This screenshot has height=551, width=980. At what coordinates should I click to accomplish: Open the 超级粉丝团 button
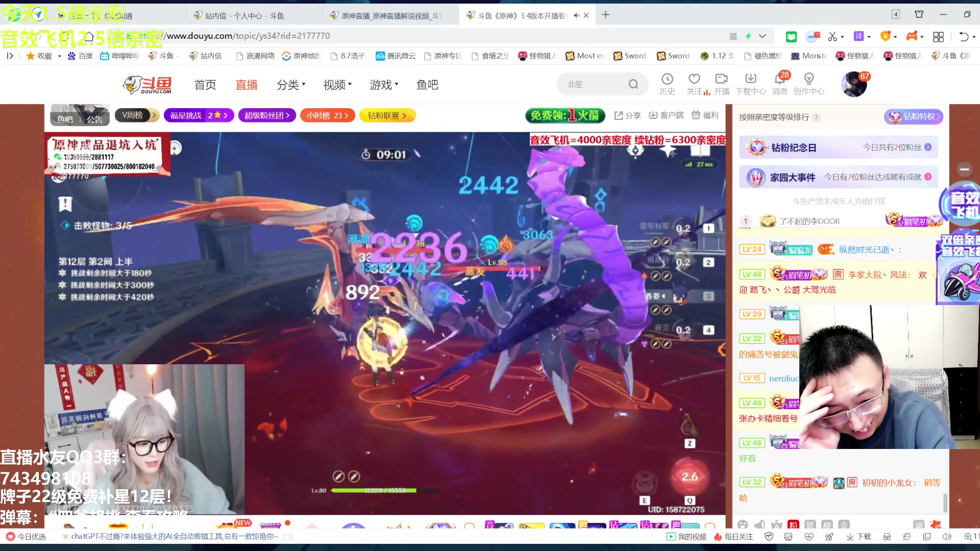coord(266,115)
